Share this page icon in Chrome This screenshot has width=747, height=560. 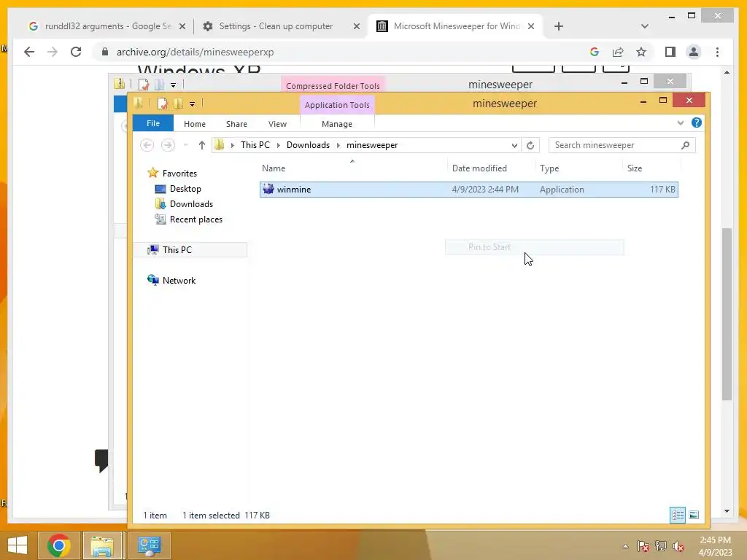[618, 52]
